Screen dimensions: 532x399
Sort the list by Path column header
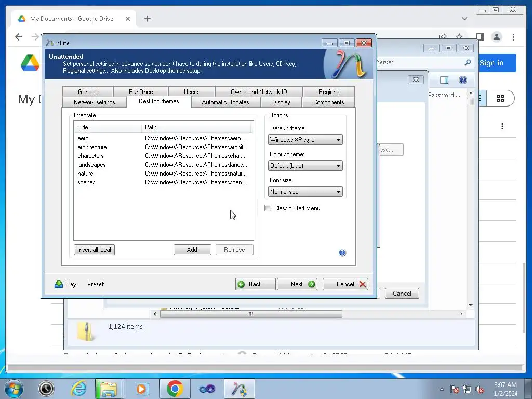(196, 127)
